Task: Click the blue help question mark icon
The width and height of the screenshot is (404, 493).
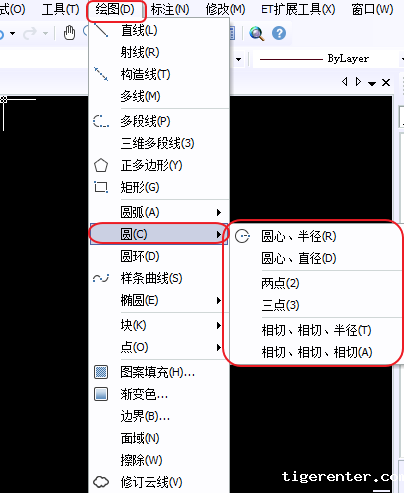Action: 279,33
